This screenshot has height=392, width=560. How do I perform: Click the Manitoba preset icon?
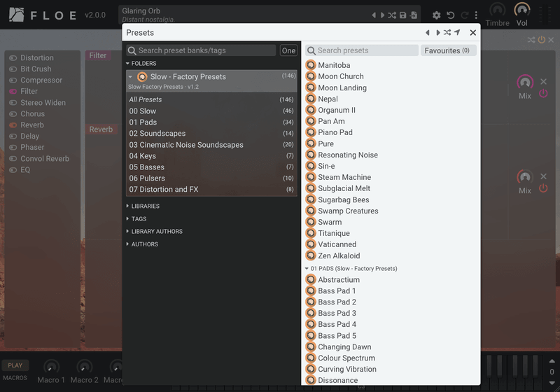[x=311, y=65]
